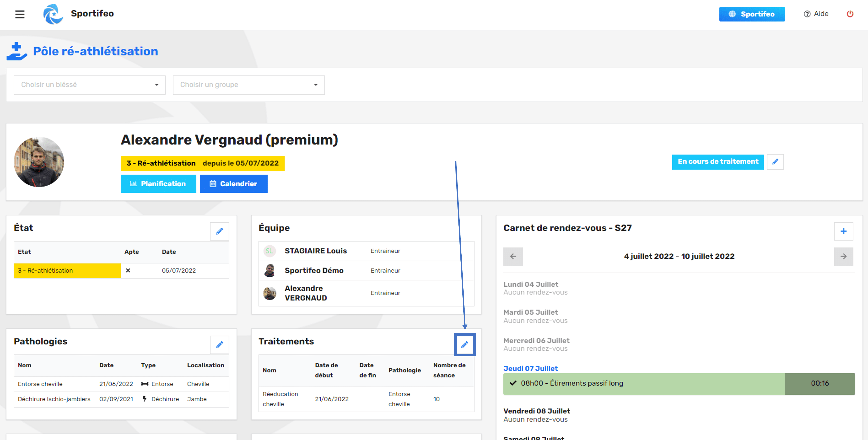Click the SL avatar for STAGIAIRE Louis
The image size is (868, 440).
tap(269, 251)
